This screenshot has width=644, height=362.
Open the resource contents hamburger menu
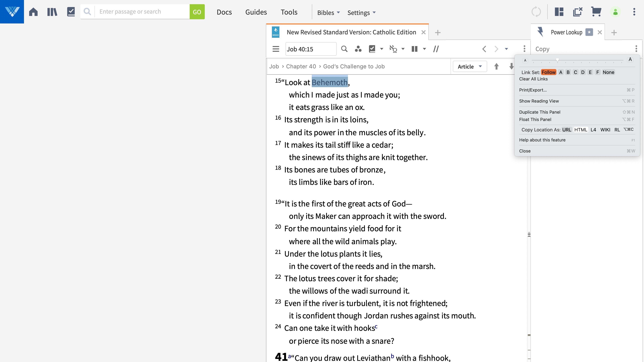[276, 49]
